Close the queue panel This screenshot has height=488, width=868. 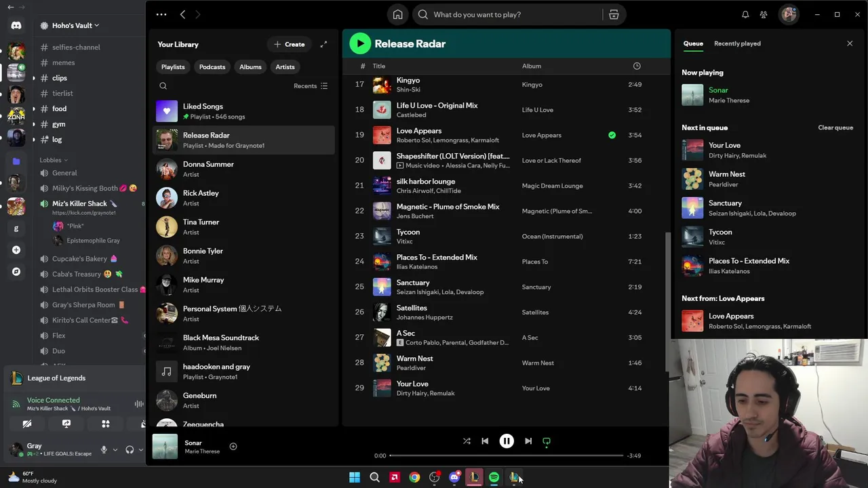(850, 43)
